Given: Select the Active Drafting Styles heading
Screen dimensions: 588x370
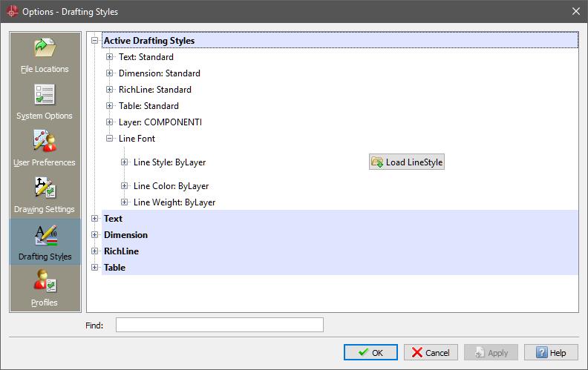Looking at the screenshot, I should pos(340,41).
